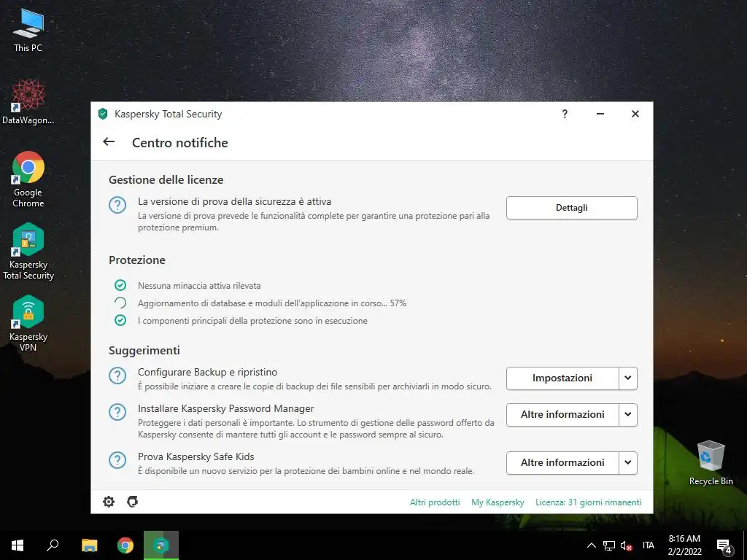Open the Action Center notifications icon
This screenshot has width=747, height=560.
tap(724, 545)
